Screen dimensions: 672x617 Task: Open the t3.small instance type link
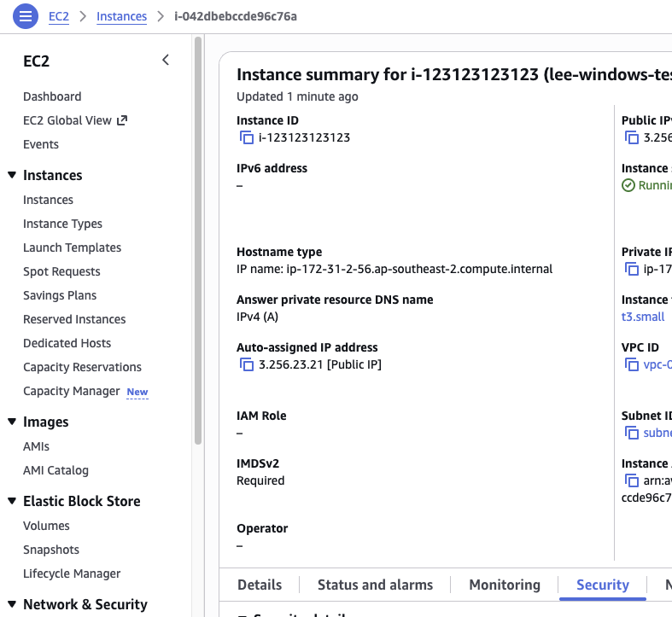pyautogui.click(x=642, y=317)
